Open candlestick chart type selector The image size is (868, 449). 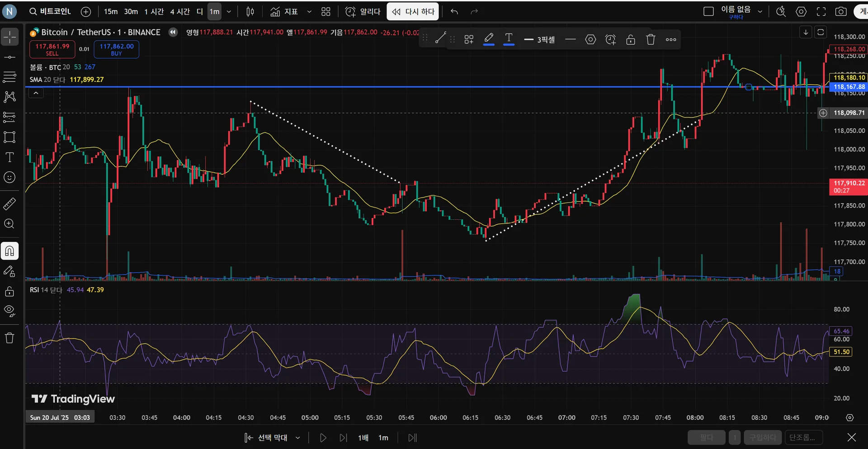coord(250,12)
